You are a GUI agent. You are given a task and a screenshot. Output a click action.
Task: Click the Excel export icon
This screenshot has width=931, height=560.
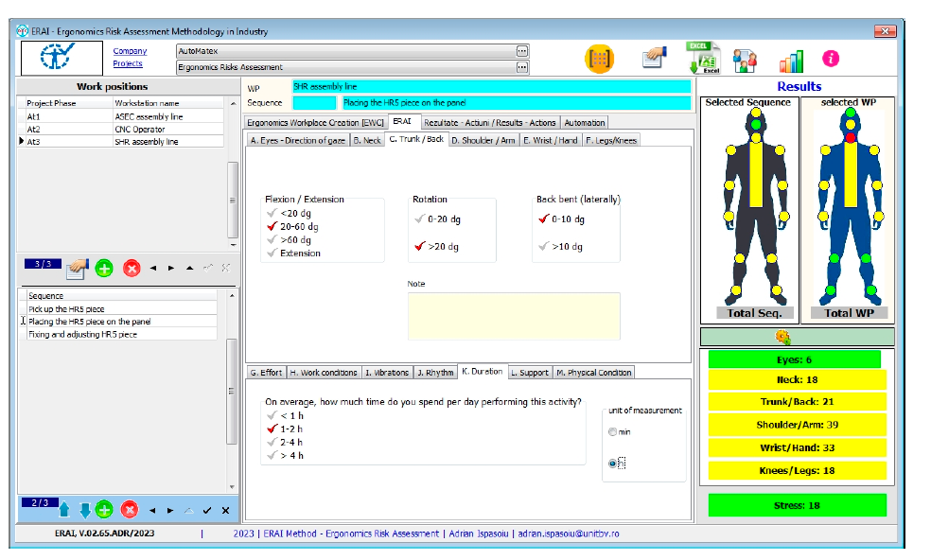pos(704,58)
